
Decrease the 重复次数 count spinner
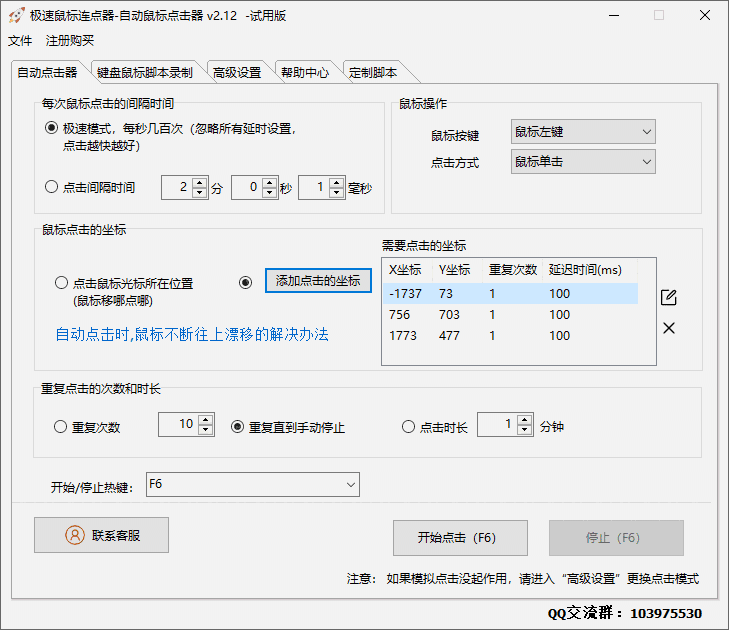coord(205,430)
